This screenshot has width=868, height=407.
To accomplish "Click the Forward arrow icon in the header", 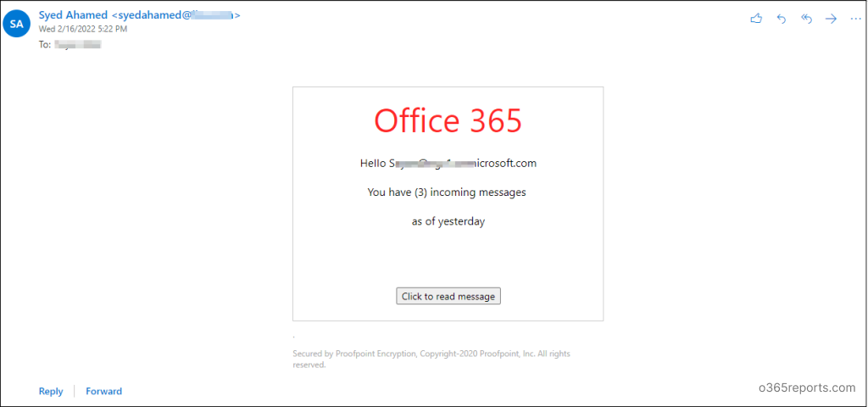I will click(x=831, y=19).
